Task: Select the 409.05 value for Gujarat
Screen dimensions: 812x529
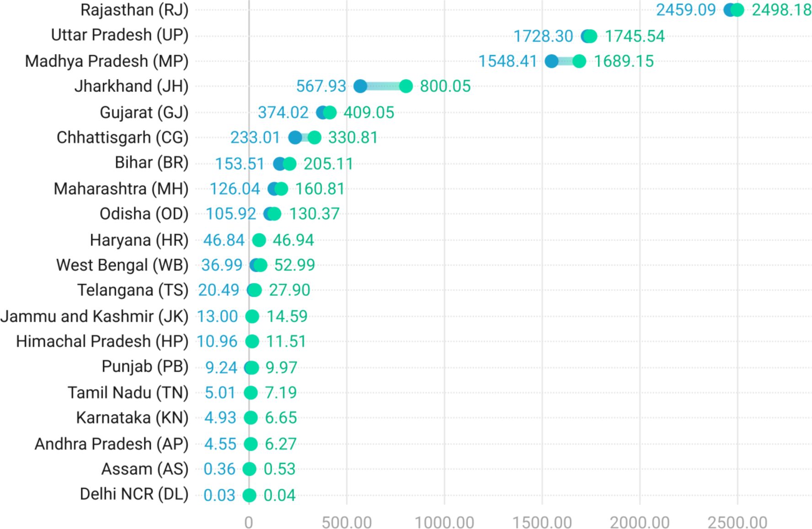Action: click(369, 112)
